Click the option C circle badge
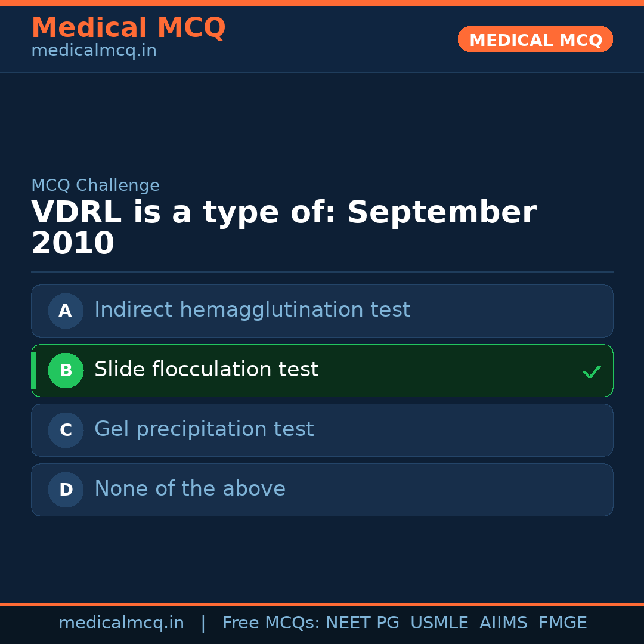644x644 pixels. point(66,430)
